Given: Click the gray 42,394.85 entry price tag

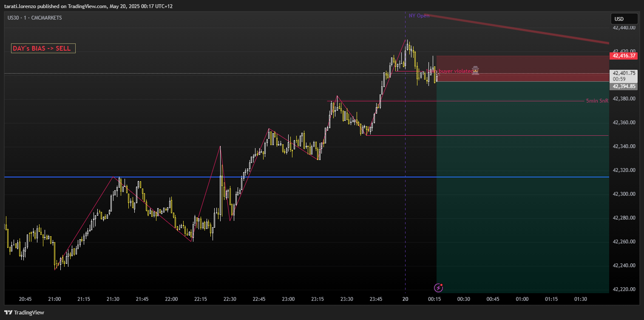Looking at the screenshot, I should tap(624, 86).
